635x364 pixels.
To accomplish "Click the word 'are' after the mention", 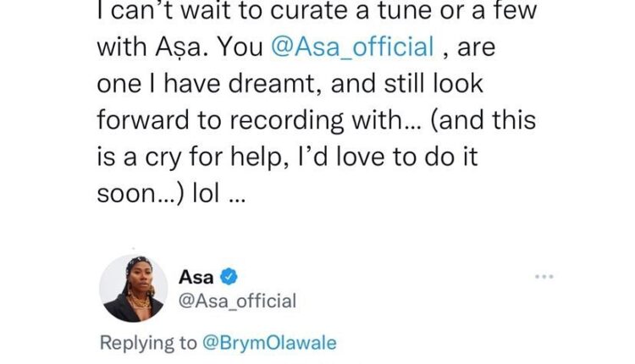I will tap(483, 48).
